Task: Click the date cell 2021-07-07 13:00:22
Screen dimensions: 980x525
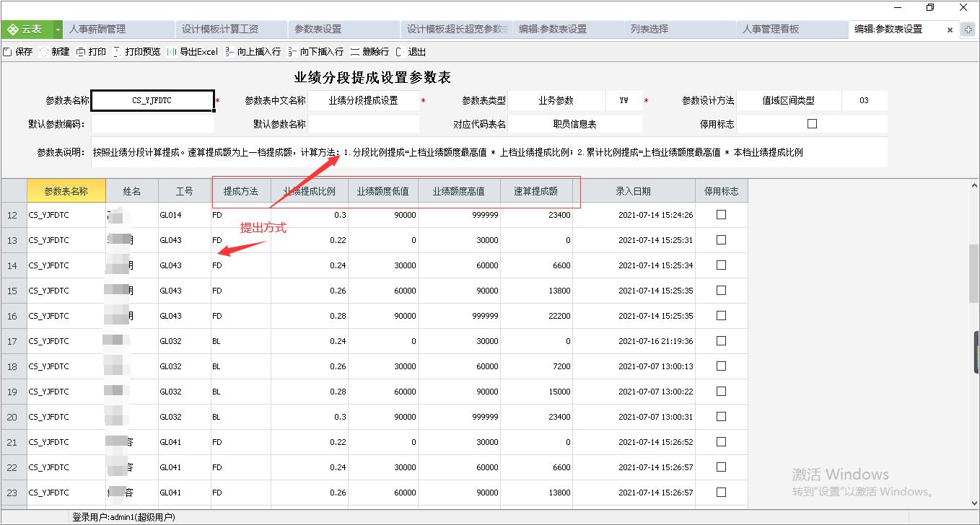Action: [634, 392]
